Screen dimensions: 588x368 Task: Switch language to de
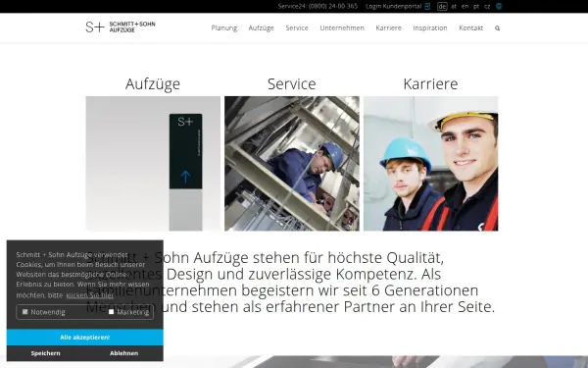(442, 7)
